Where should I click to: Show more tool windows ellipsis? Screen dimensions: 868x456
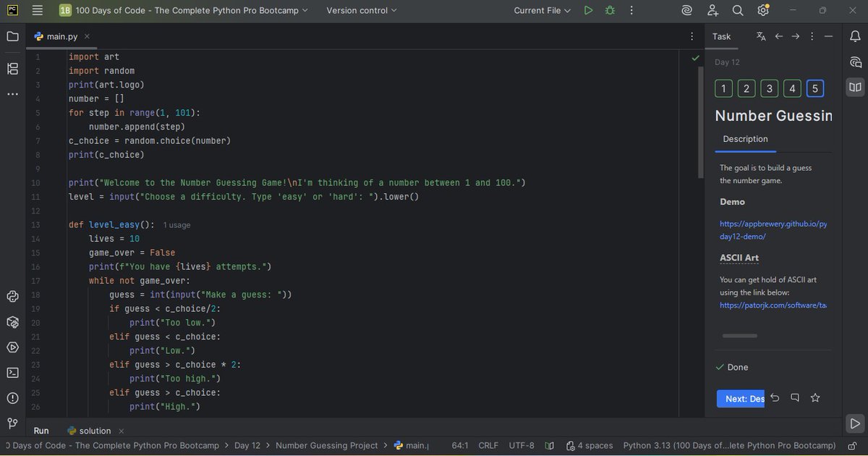[x=12, y=94]
